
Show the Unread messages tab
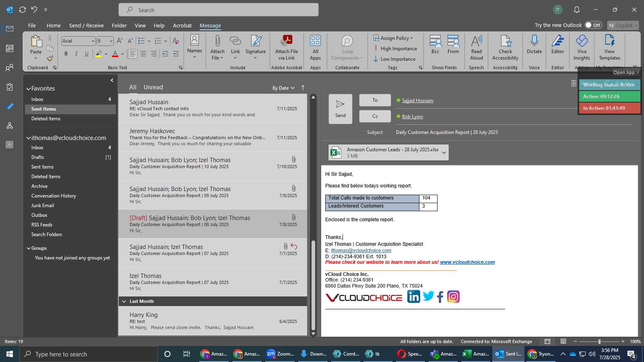(153, 87)
